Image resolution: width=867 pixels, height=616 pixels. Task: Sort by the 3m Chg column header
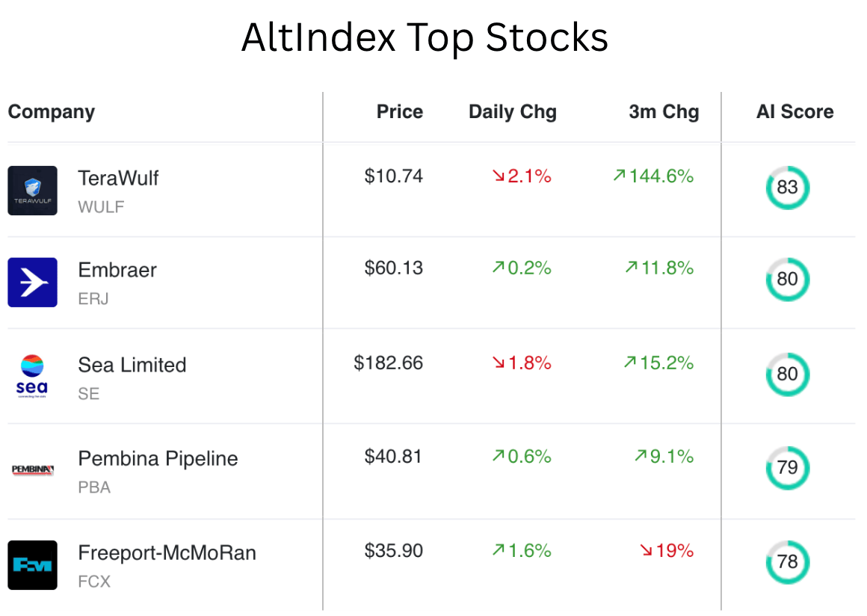pyautogui.click(x=664, y=112)
